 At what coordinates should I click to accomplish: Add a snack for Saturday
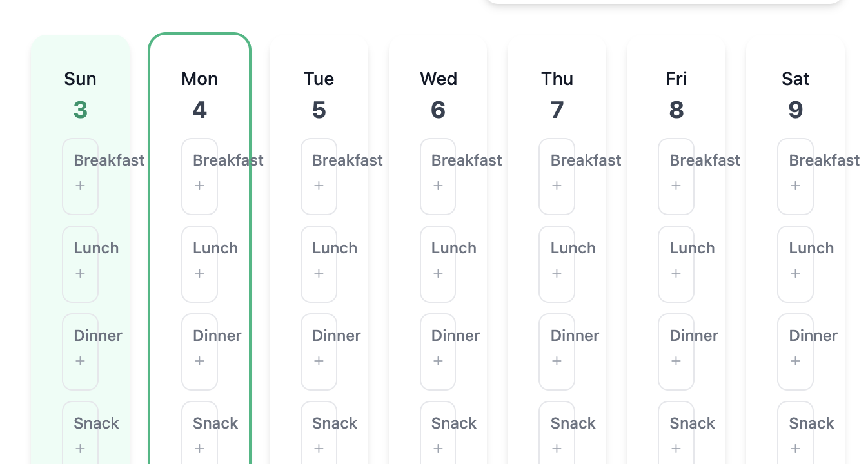pyautogui.click(x=795, y=449)
